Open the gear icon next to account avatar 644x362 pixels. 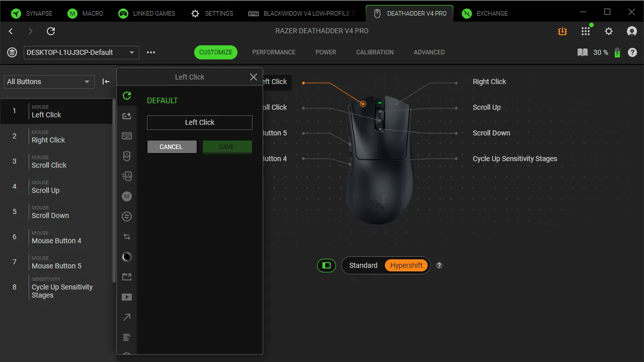tap(609, 31)
